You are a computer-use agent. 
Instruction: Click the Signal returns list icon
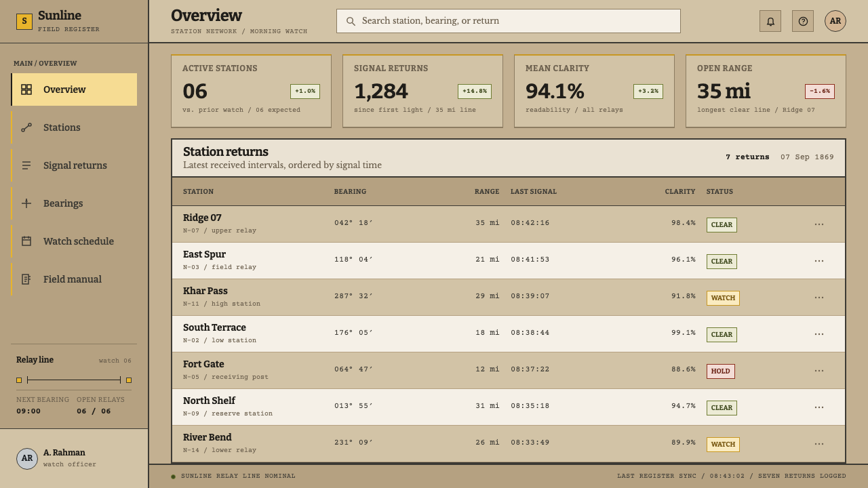tap(26, 165)
